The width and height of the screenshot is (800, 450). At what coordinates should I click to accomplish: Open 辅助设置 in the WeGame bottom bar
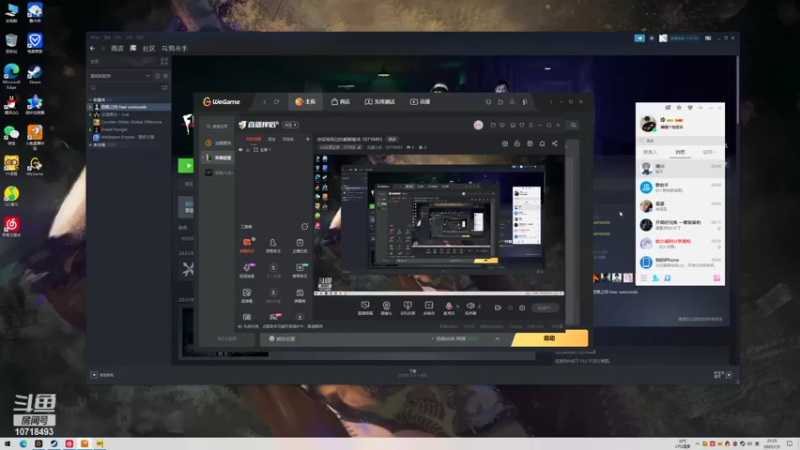coord(282,339)
